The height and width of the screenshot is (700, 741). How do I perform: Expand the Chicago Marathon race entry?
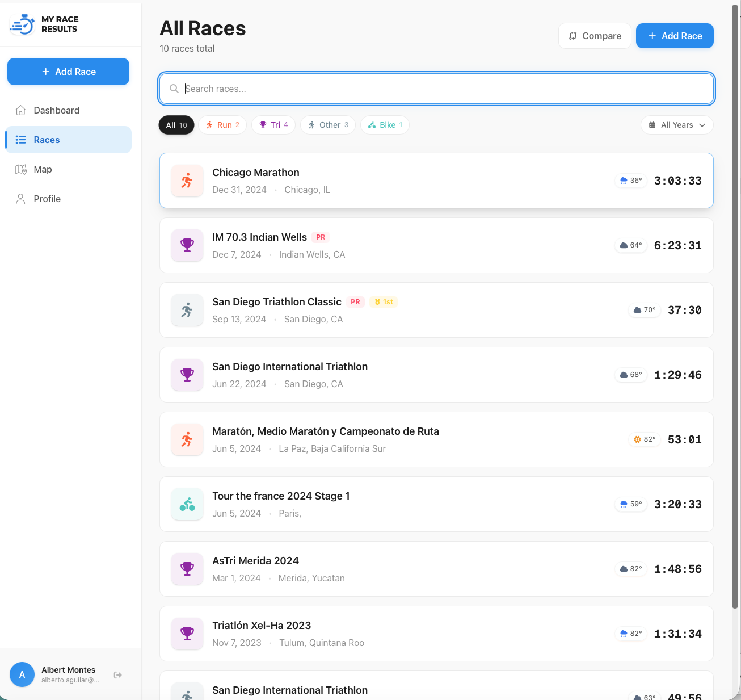pos(436,181)
